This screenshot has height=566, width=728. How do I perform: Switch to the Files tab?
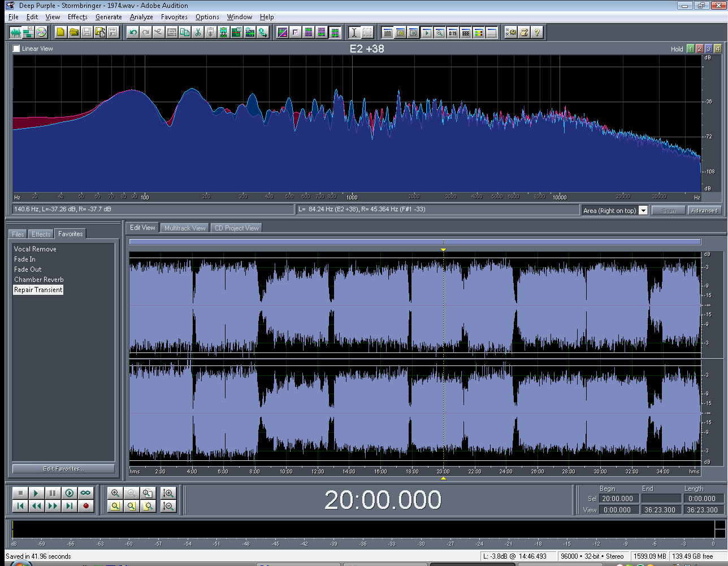tap(18, 234)
